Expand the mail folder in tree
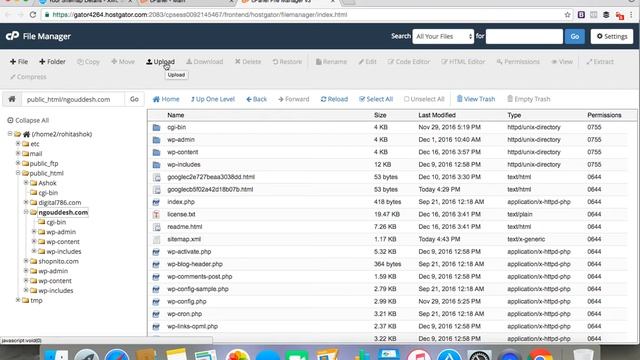 18,153
